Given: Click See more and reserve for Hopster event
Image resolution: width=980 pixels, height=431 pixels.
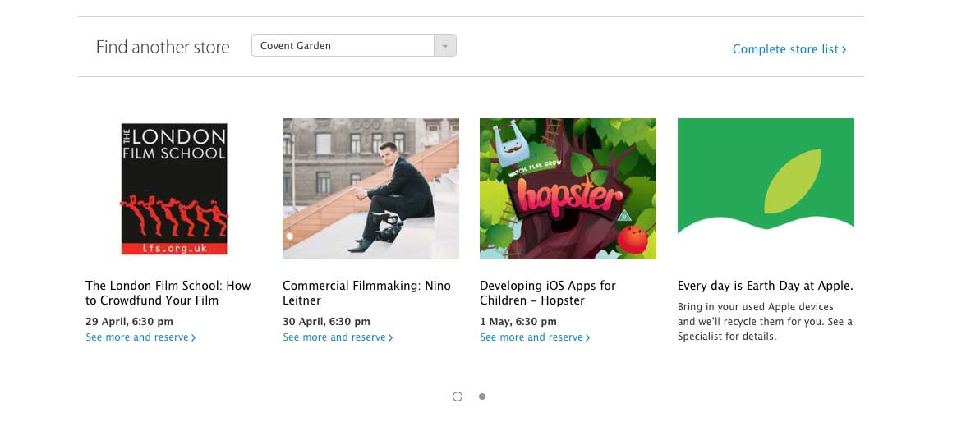Looking at the screenshot, I should point(535,337).
